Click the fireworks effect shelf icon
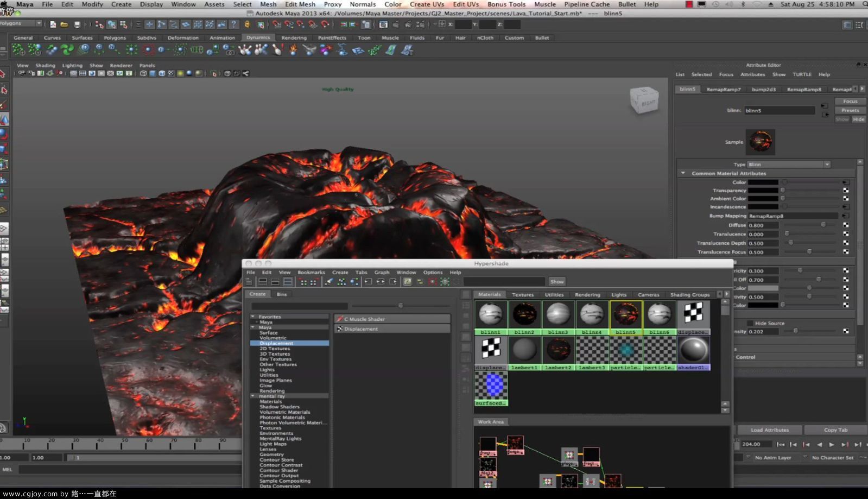This screenshot has width=868, height=499. click(x=326, y=50)
